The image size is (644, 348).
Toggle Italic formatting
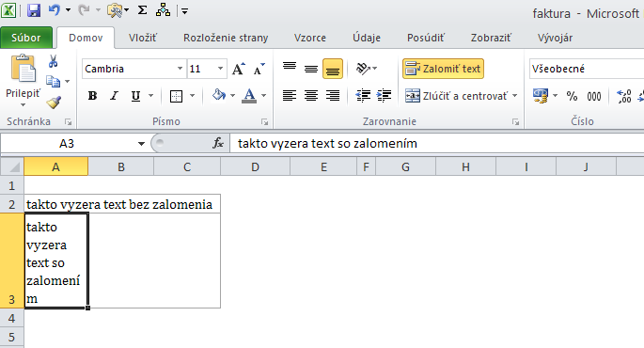[x=114, y=96]
